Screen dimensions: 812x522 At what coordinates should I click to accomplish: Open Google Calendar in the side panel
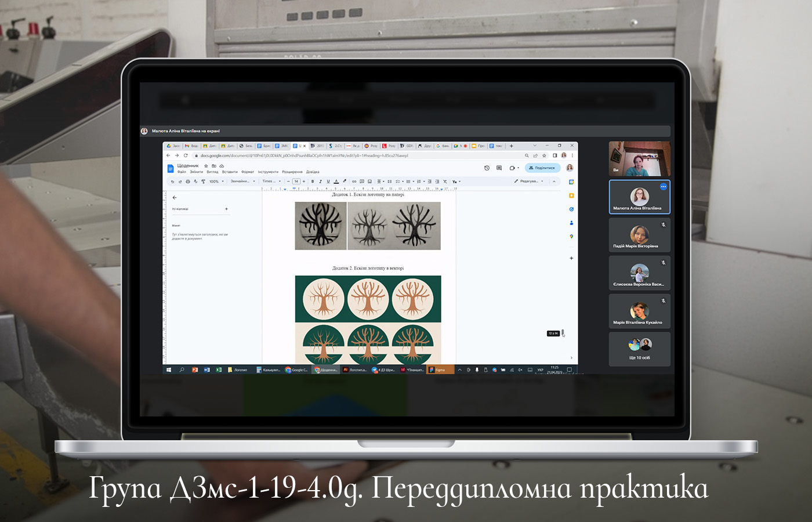point(571,182)
